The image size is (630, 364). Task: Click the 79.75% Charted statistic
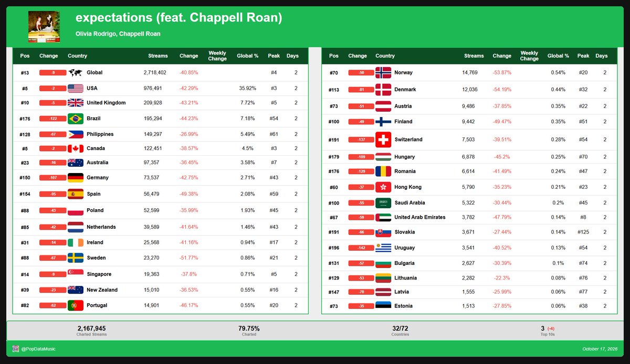249,328
